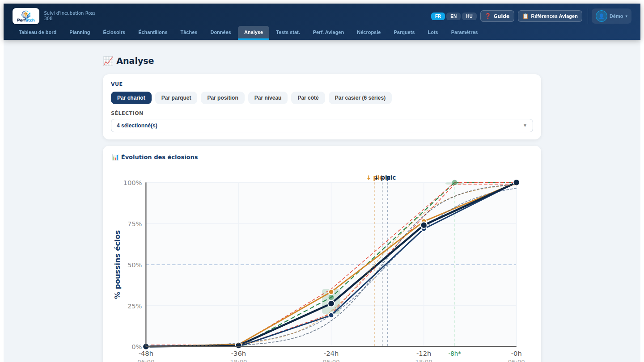Switch language to FR
Screen dimensions: 644x362
(438, 16)
